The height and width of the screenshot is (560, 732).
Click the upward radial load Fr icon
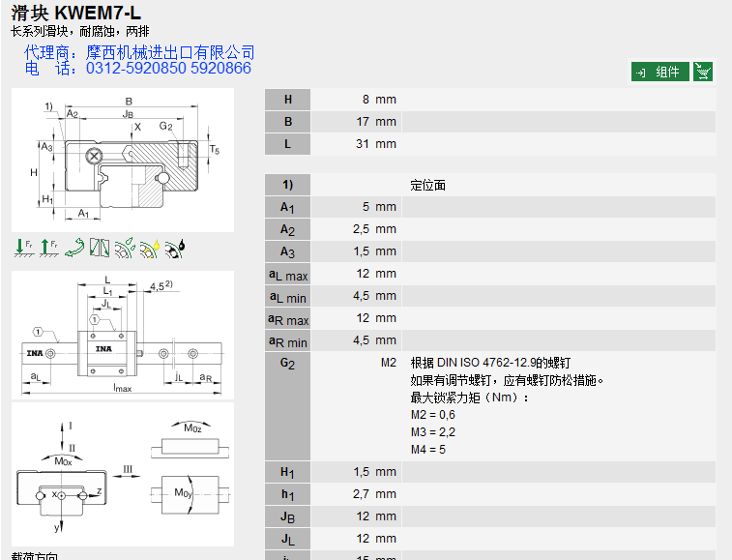(48, 249)
